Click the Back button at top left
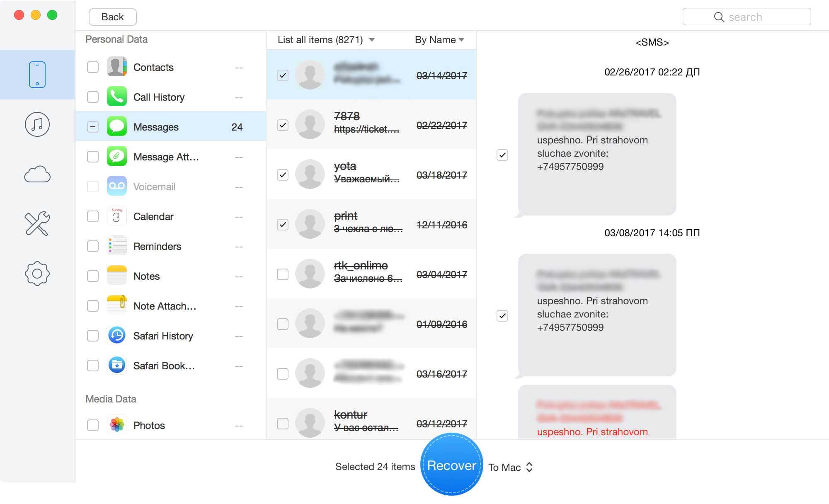This screenshot has width=829, height=504. (x=112, y=17)
